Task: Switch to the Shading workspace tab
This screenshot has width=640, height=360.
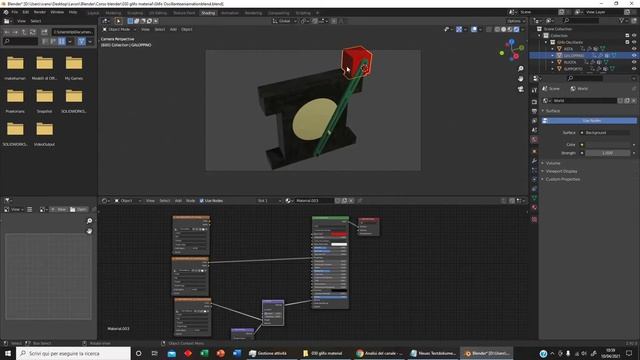Action: pos(208,13)
